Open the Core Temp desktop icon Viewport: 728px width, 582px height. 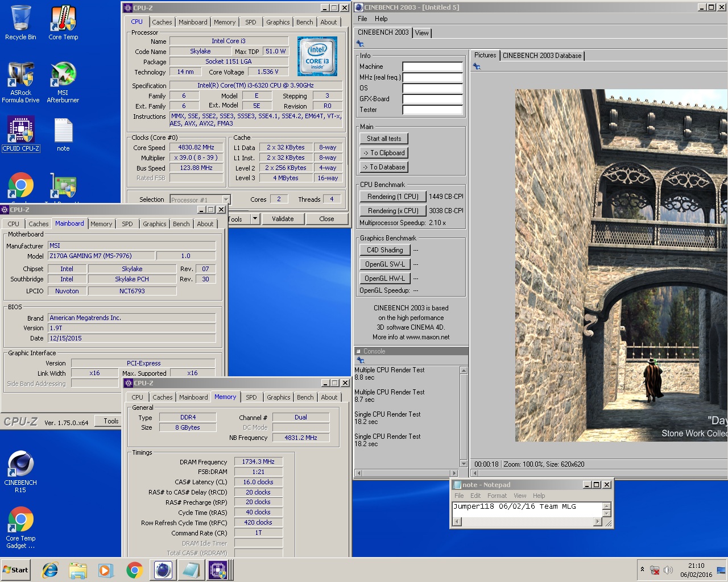tap(63, 23)
